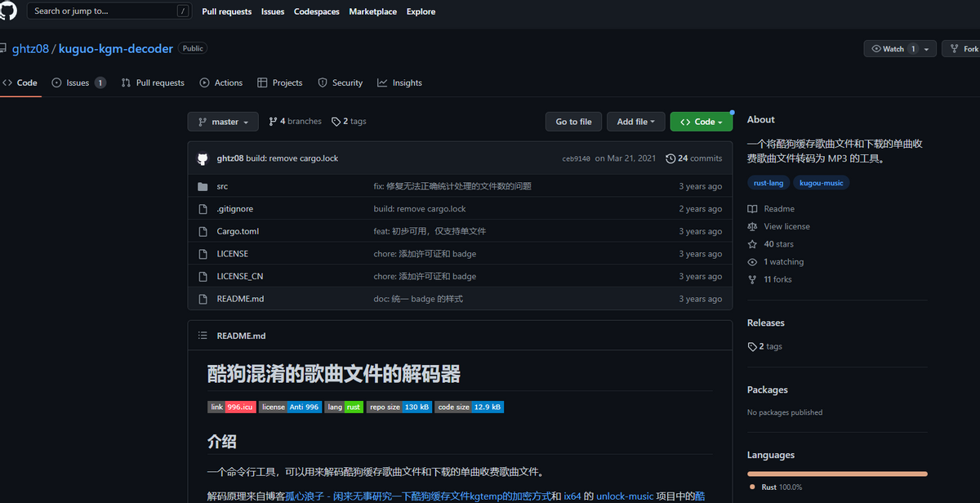The width and height of the screenshot is (980, 503).
Task: Open README.md in the file list
Action: (240, 299)
